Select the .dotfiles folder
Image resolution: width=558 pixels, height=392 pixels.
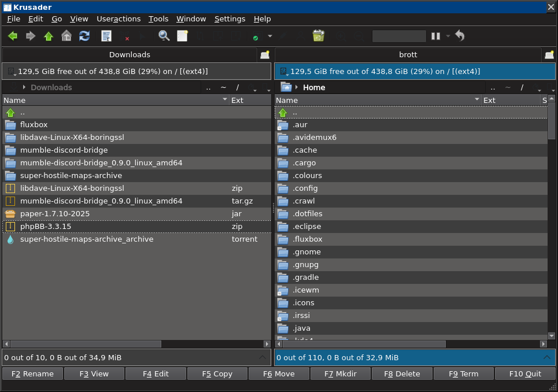[x=411, y=214]
